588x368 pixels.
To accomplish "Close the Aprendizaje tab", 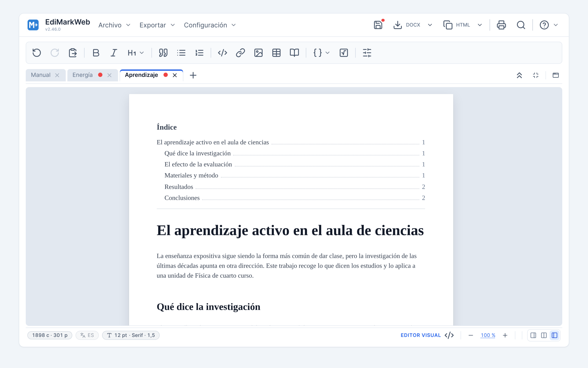I will (175, 75).
